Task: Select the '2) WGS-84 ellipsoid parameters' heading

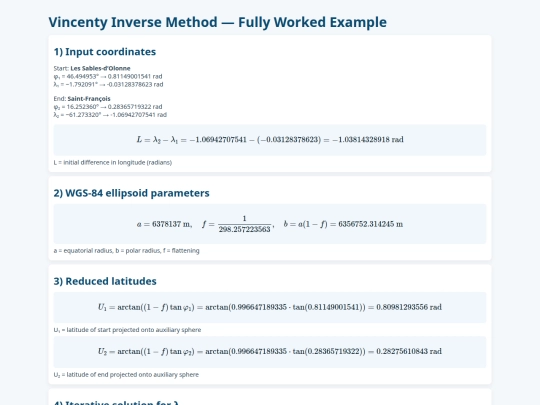Action: pyautogui.click(x=131, y=193)
